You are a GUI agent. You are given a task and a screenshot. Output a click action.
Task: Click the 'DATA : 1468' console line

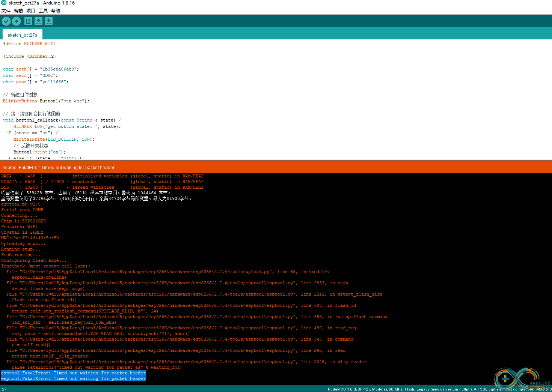[x=102, y=176]
